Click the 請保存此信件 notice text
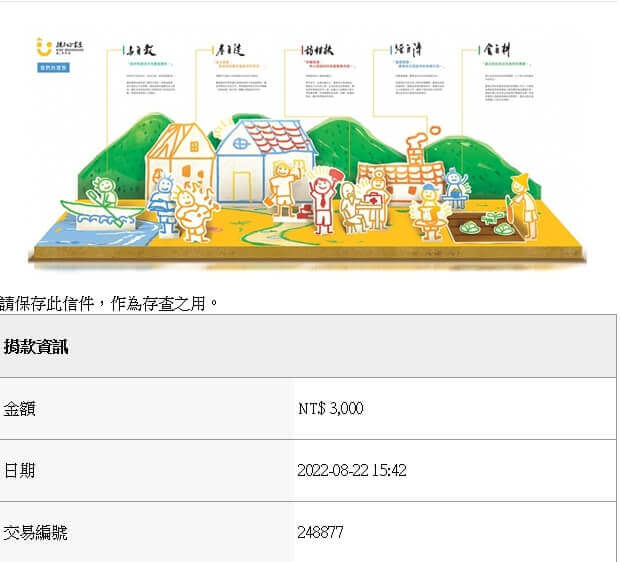The height and width of the screenshot is (562, 620). click(x=108, y=302)
